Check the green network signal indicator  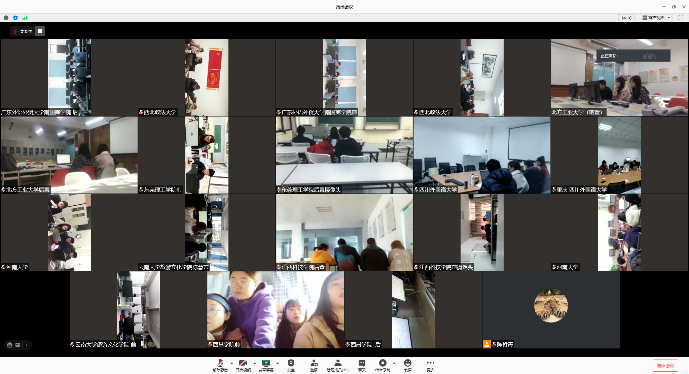click(x=25, y=18)
